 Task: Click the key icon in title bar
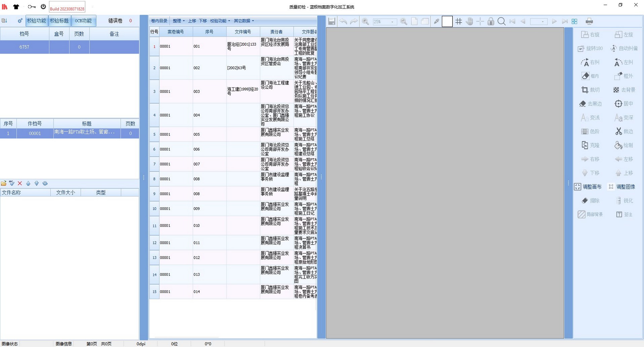tap(32, 7)
